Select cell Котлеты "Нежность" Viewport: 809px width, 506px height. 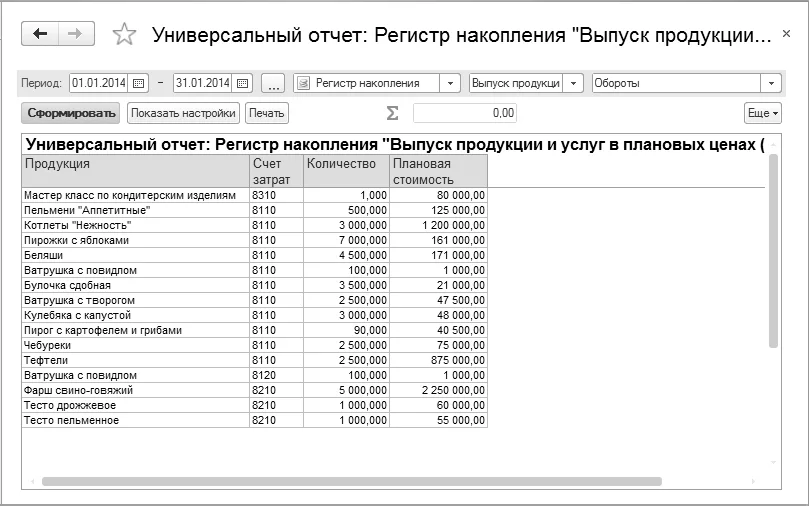pyautogui.click(x=136, y=225)
